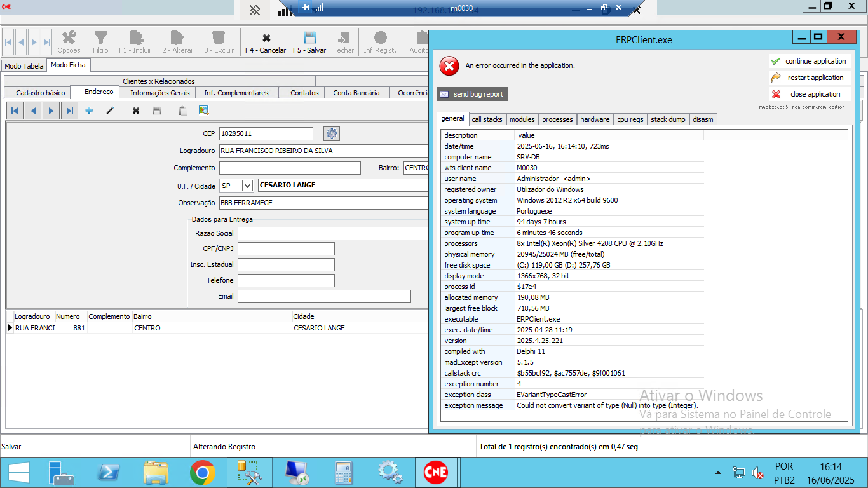This screenshot has width=868, height=488.
Task: Open the cpu regs tab
Action: point(630,119)
